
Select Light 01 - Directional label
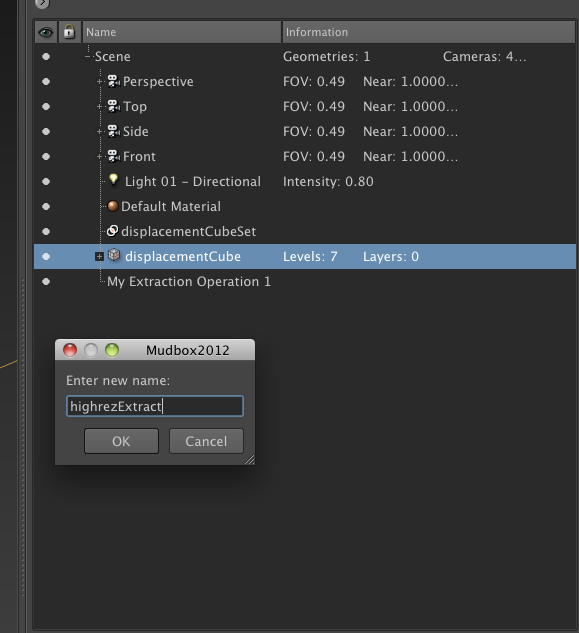193,182
